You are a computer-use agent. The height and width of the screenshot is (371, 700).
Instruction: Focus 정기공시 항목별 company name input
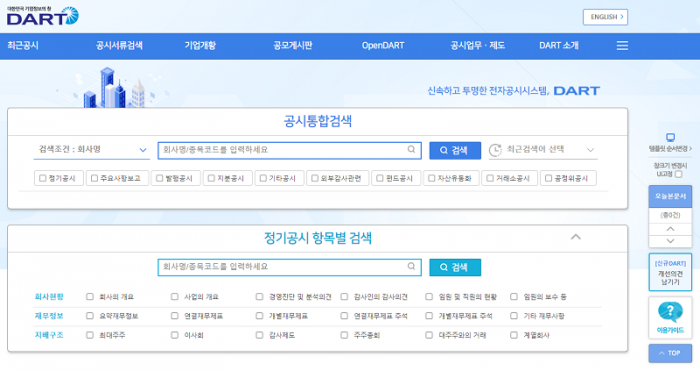click(x=289, y=267)
